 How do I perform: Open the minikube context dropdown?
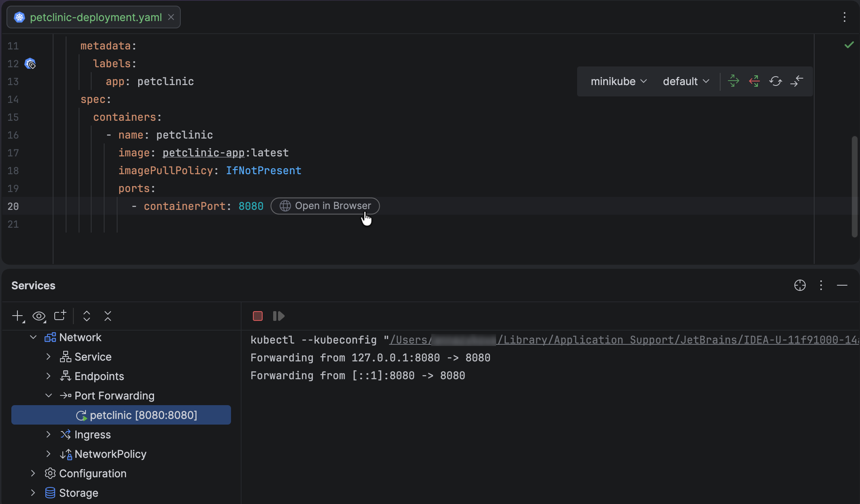(x=618, y=81)
